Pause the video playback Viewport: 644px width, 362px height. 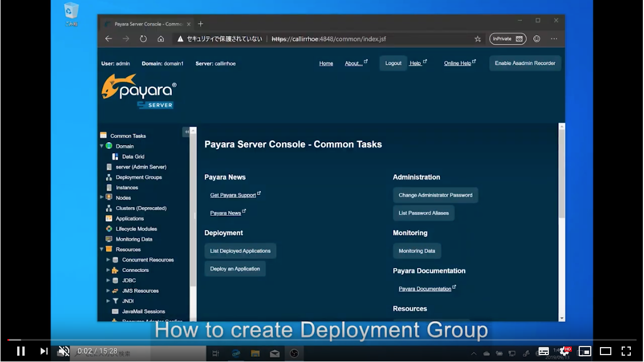tap(21, 351)
